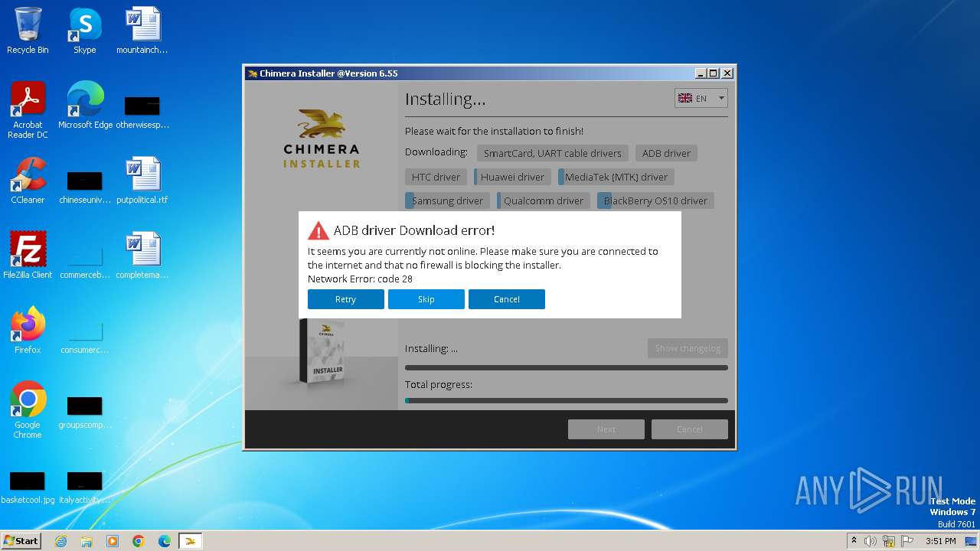Click the disabled Next button
This screenshot has width=980, height=551.
click(x=606, y=429)
